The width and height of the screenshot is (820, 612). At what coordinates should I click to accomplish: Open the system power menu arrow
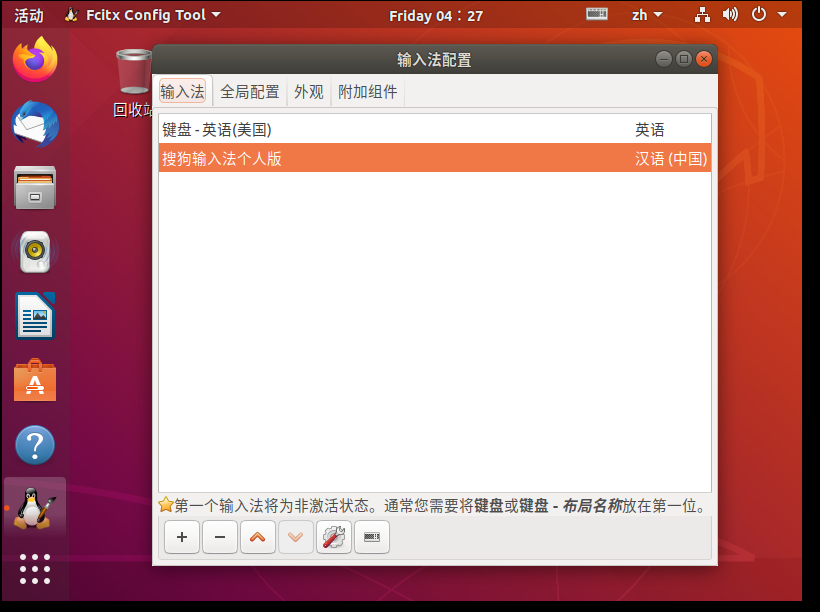click(782, 15)
